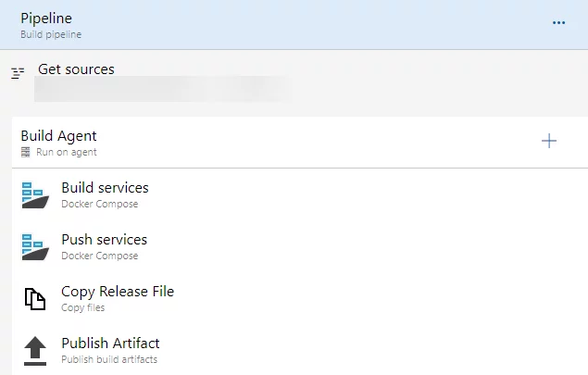The height and width of the screenshot is (375, 588).
Task: Open the Publish Artifact task
Action: (x=300, y=350)
